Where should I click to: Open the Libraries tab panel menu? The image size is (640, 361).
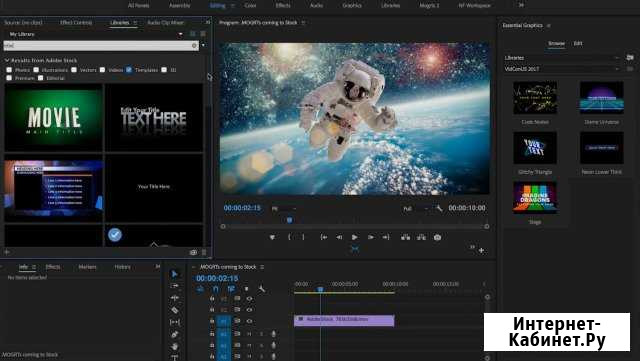click(x=135, y=22)
